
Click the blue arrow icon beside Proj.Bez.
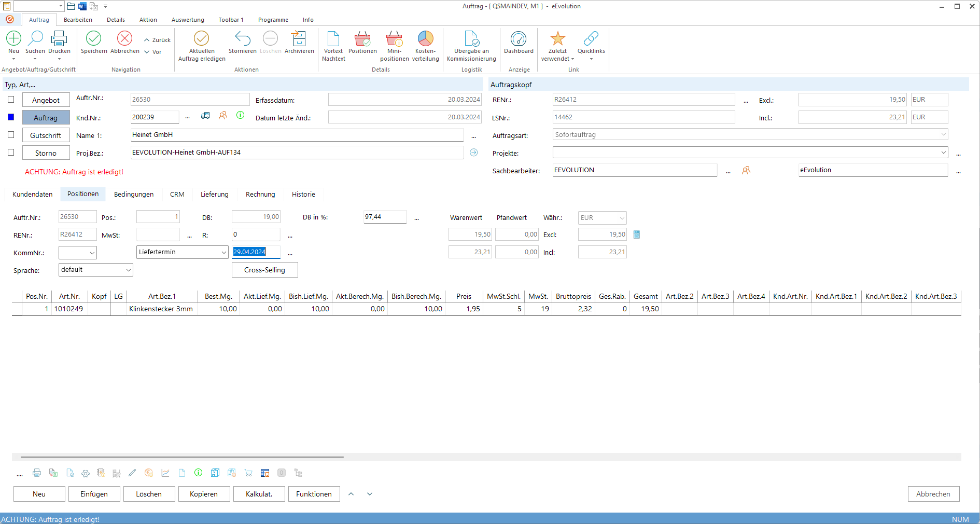point(474,153)
